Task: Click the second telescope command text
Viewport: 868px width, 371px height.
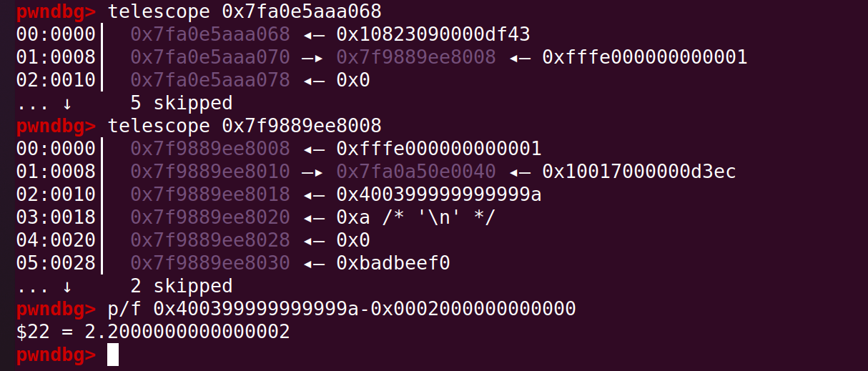Action: tap(245, 126)
